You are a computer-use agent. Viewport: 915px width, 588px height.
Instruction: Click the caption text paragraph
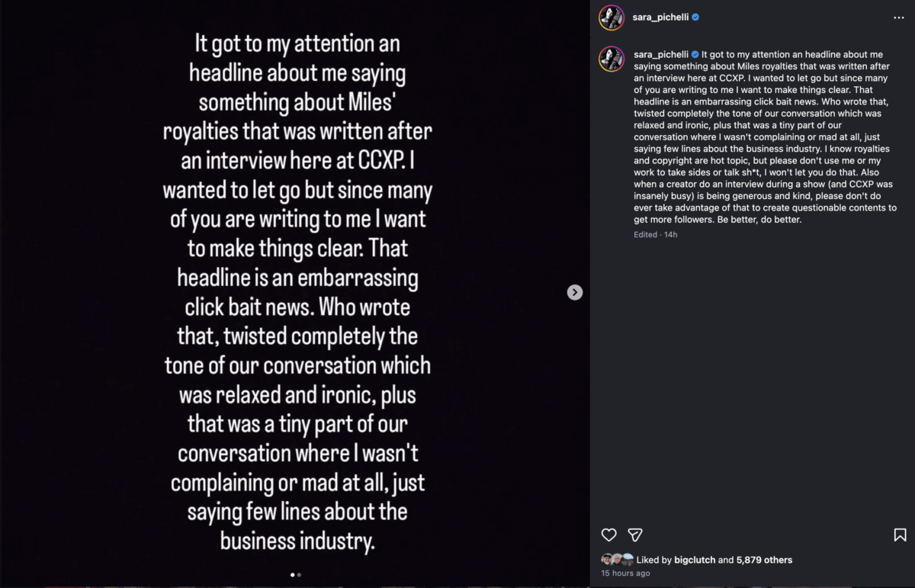coord(762,137)
